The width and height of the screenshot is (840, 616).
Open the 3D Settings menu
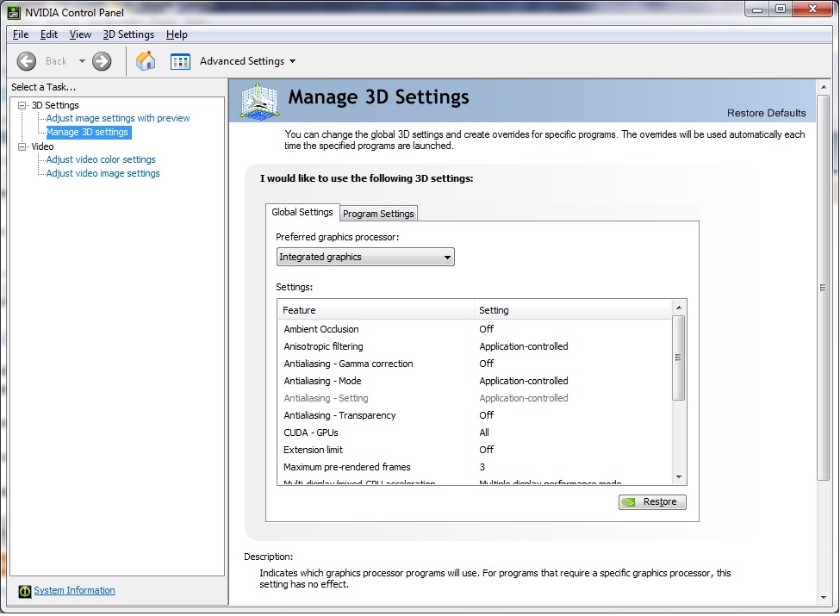[x=128, y=34]
